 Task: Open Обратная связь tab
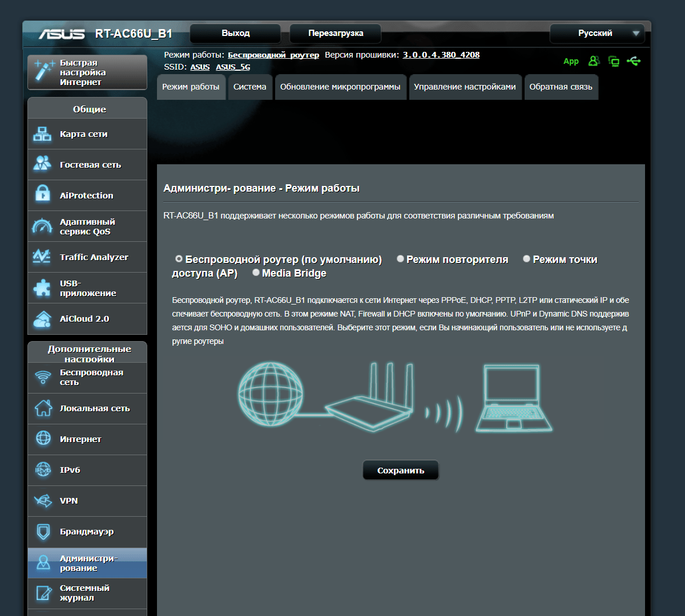[x=561, y=87]
